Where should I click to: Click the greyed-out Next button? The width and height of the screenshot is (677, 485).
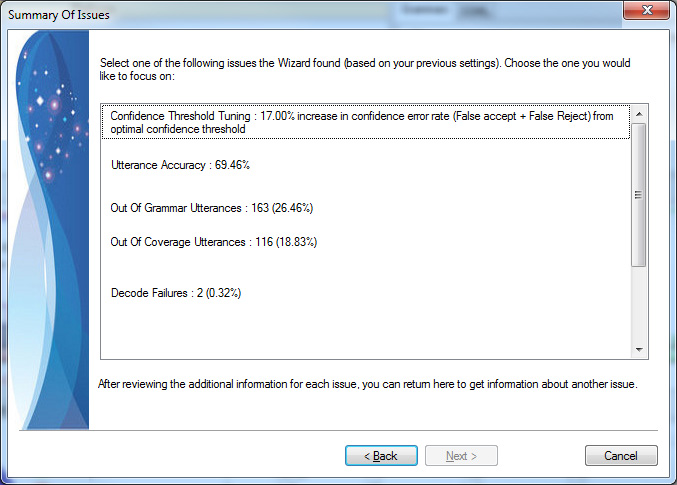(x=461, y=456)
